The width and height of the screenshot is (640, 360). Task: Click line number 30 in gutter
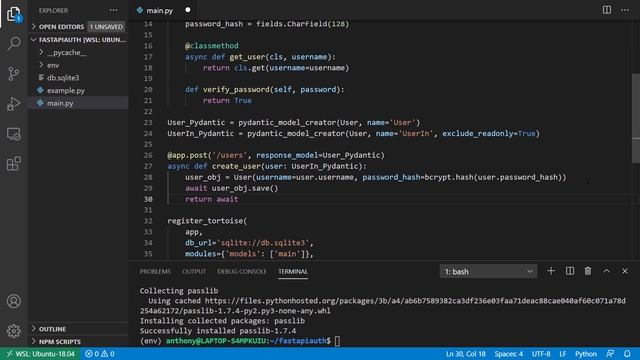tap(148, 199)
